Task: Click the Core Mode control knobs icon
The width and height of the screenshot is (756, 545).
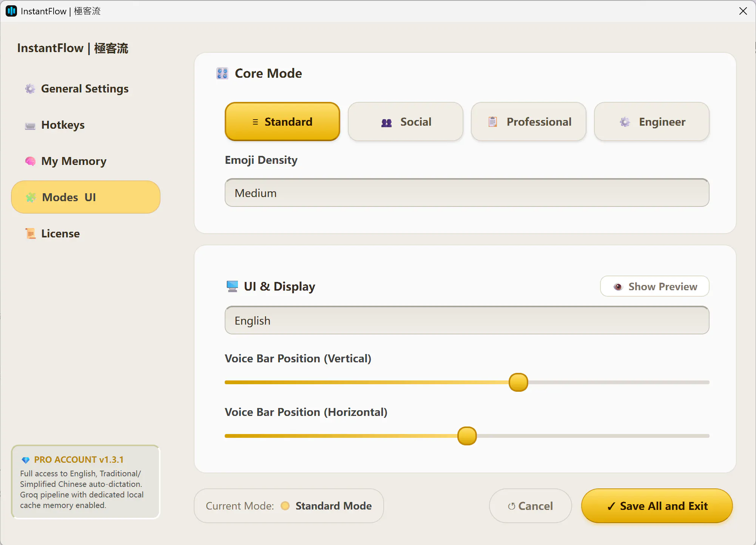Action: 222,73
